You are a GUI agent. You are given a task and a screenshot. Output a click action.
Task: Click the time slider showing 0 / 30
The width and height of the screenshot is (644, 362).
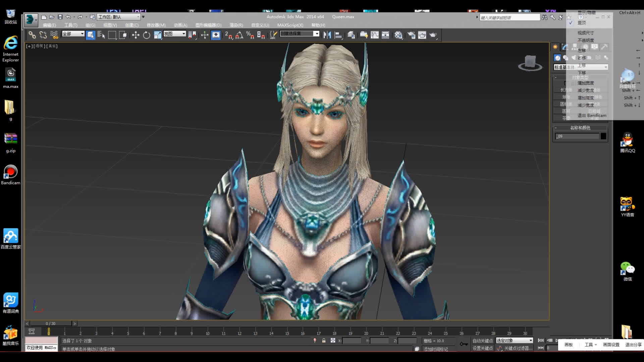[51, 323]
